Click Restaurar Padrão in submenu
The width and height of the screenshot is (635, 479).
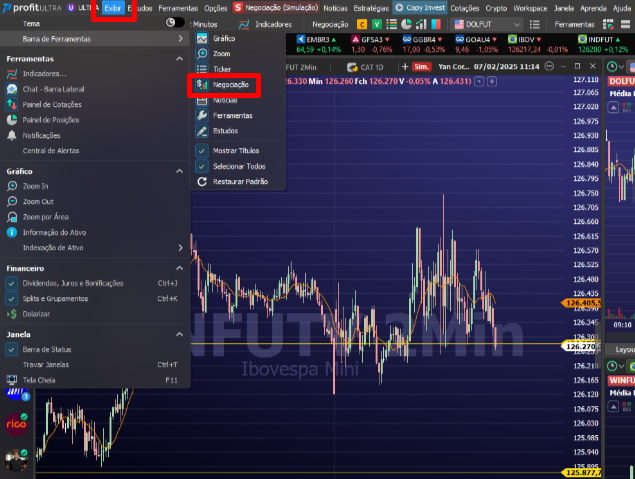[240, 182]
